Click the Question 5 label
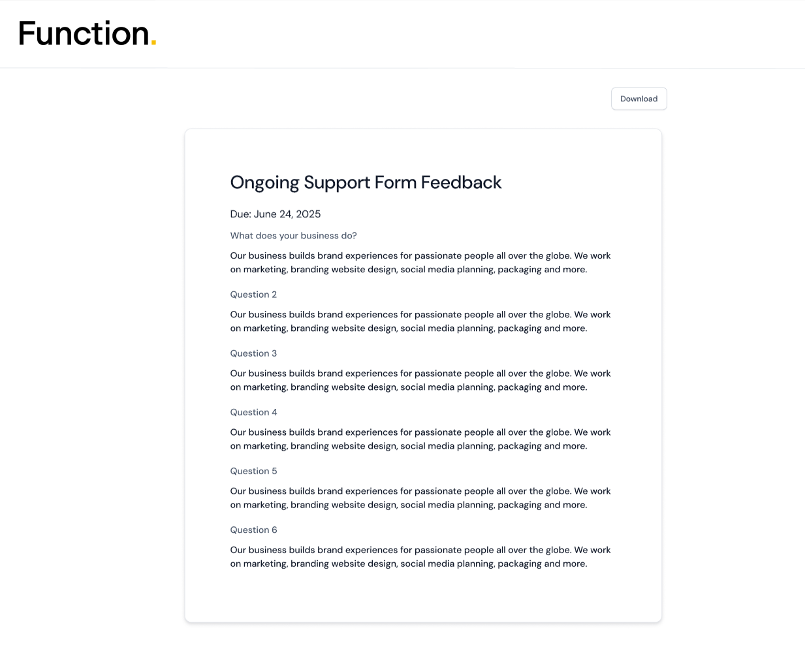This screenshot has width=805, height=672. (x=253, y=471)
